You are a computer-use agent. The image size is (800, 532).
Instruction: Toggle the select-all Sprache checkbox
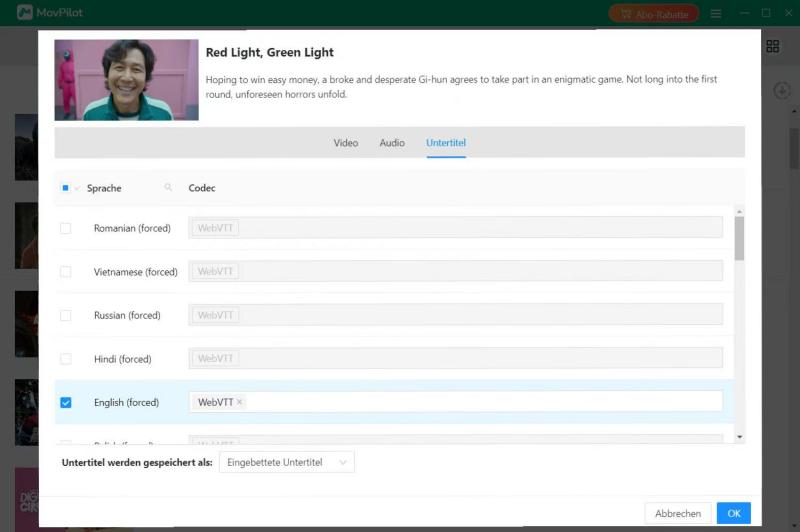coord(65,188)
